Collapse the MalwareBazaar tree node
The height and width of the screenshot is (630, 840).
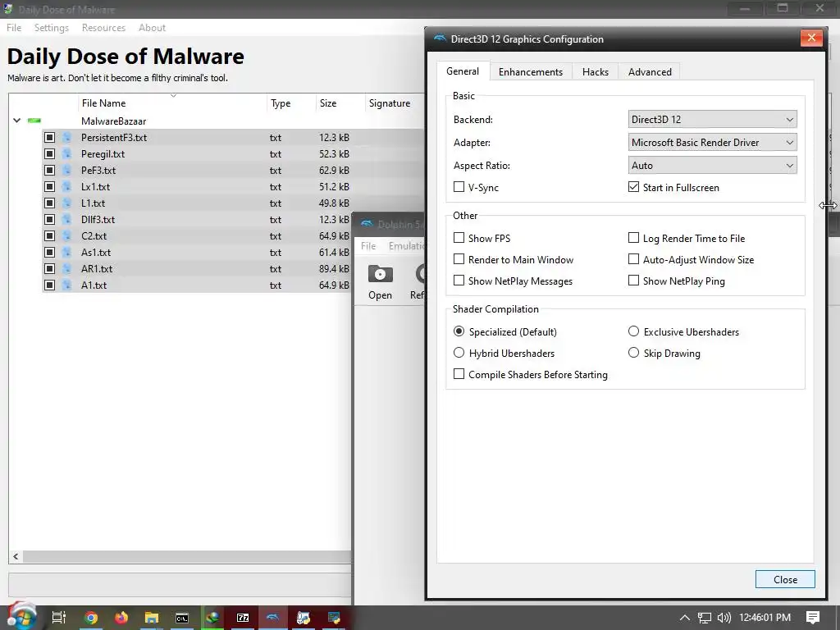[17, 121]
